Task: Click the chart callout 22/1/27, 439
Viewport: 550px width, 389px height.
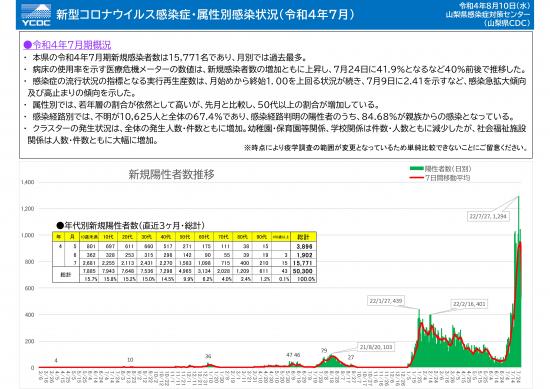Action: 385,301
